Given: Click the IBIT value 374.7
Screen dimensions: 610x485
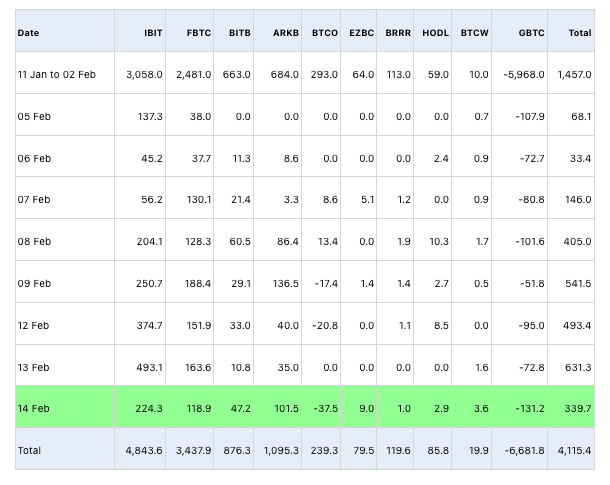Looking at the screenshot, I should (x=149, y=326).
